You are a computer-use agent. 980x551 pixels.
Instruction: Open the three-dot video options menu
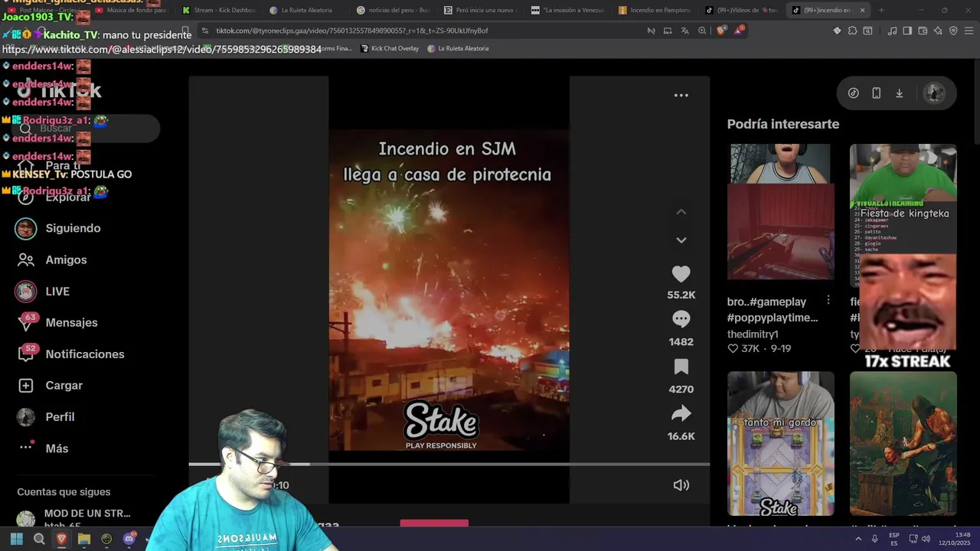tap(681, 96)
